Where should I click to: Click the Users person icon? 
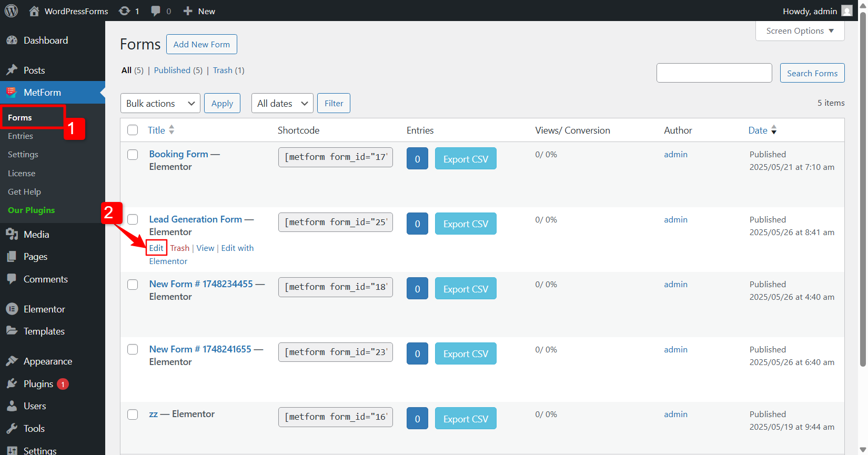coord(12,406)
